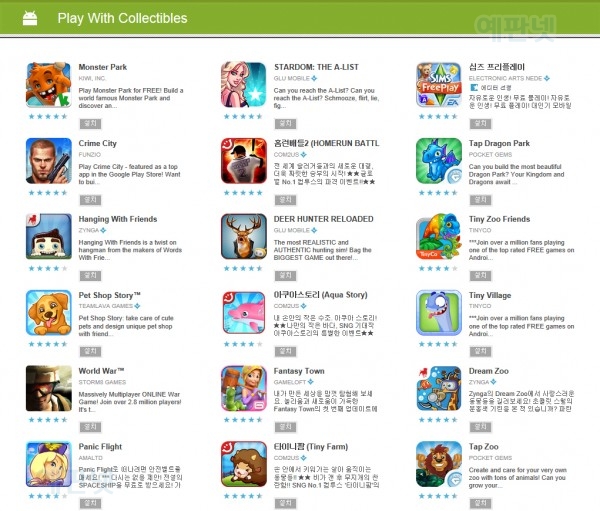This screenshot has width=600, height=511.
Task: Click install button under World War
Action: 90,427
